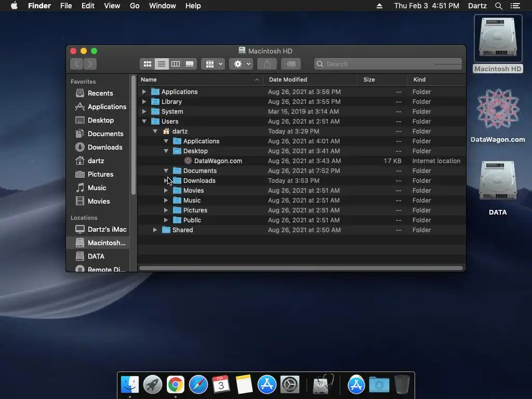
Task: Select the Downloads folder row
Action: coord(301,180)
